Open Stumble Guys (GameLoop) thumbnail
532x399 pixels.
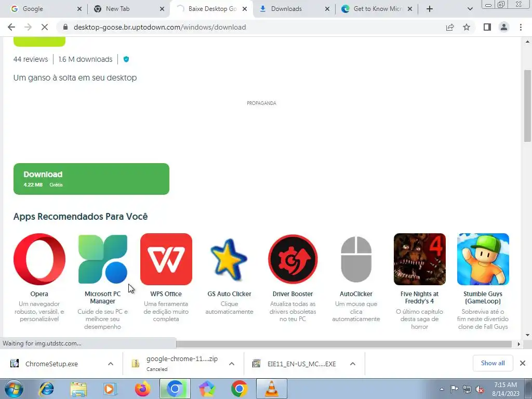(x=483, y=259)
